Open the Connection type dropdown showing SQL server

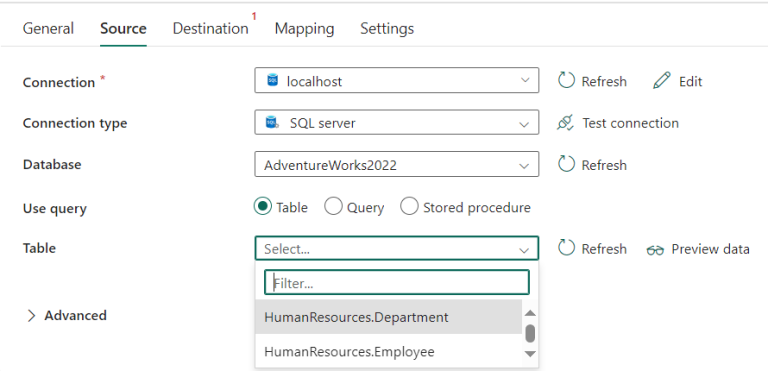click(397, 123)
